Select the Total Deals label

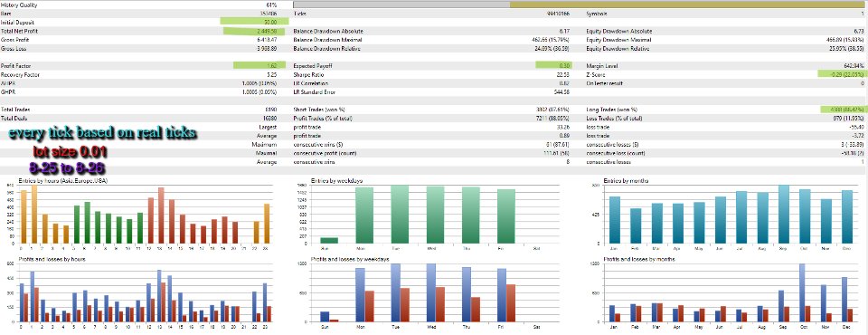coord(14,118)
